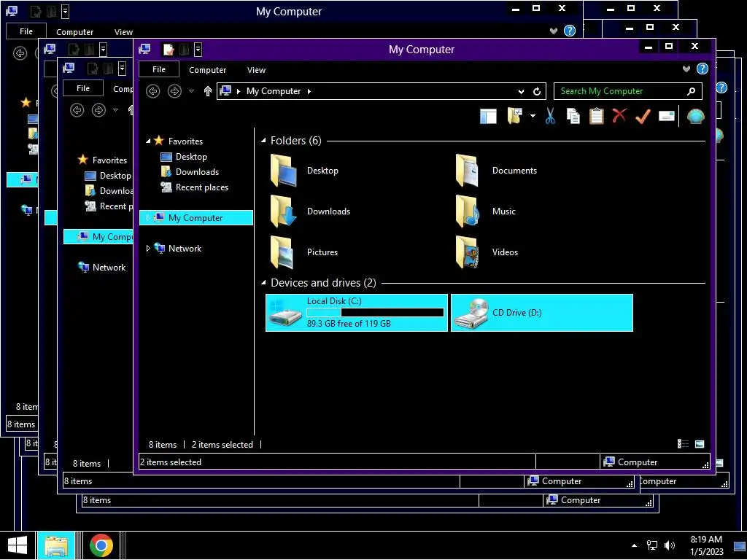Click the navigation pane layout icon in toolbar
The height and width of the screenshot is (560, 747).
click(x=488, y=116)
